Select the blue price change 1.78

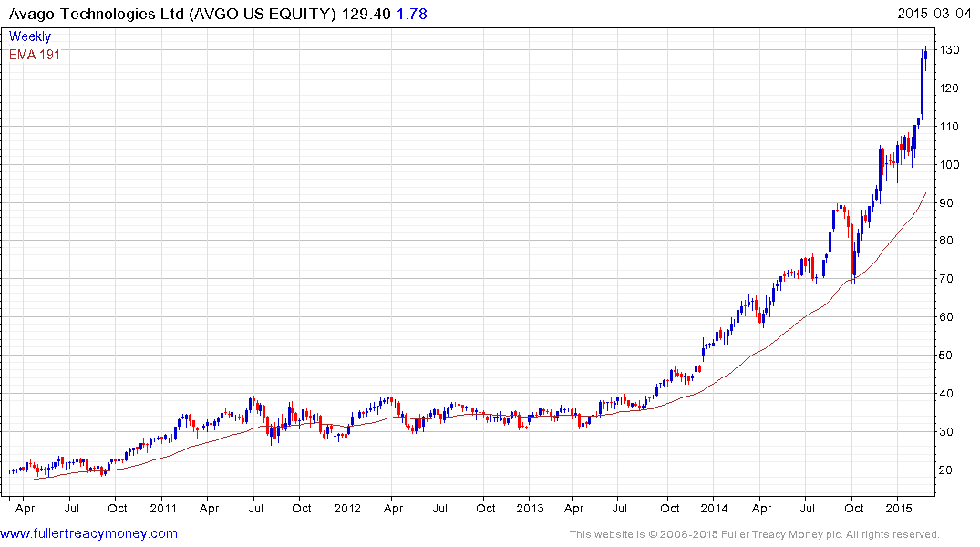coord(412,14)
